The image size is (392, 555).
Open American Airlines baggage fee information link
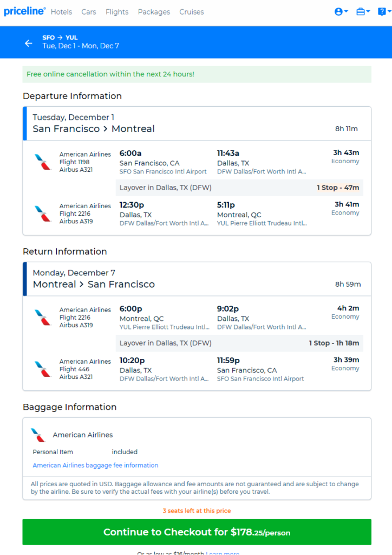coord(95,465)
